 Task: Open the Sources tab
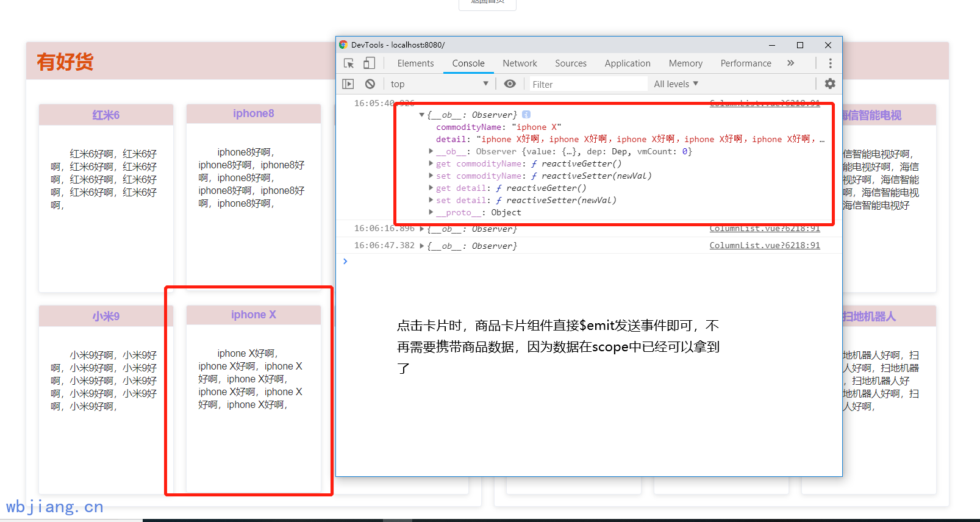571,63
